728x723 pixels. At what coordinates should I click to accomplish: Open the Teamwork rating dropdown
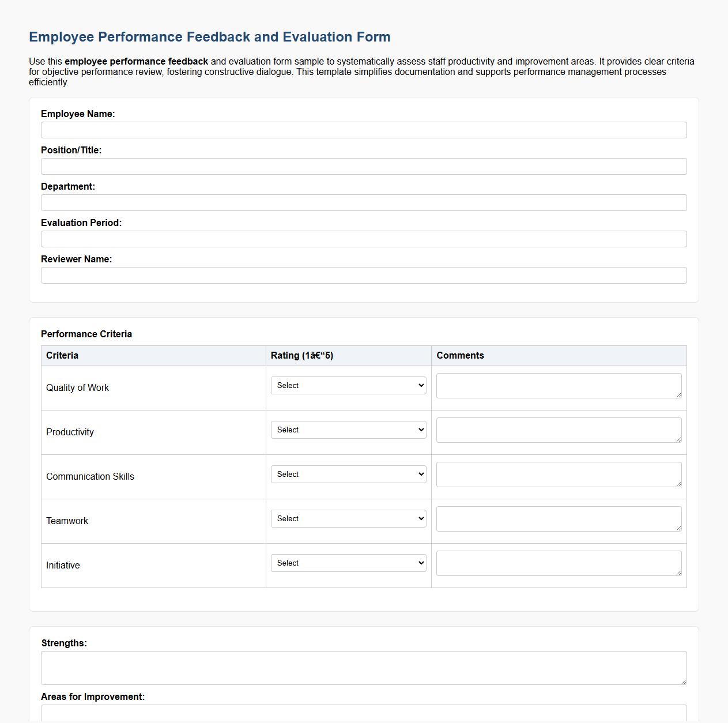[x=348, y=518]
